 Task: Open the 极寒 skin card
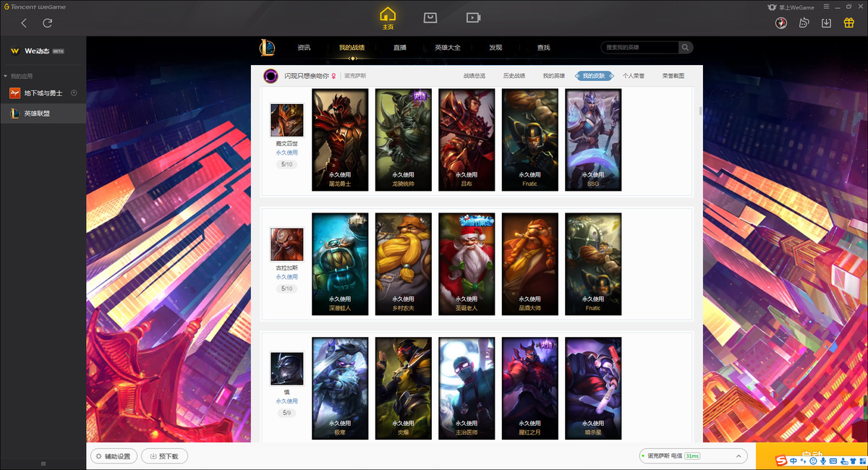340,388
